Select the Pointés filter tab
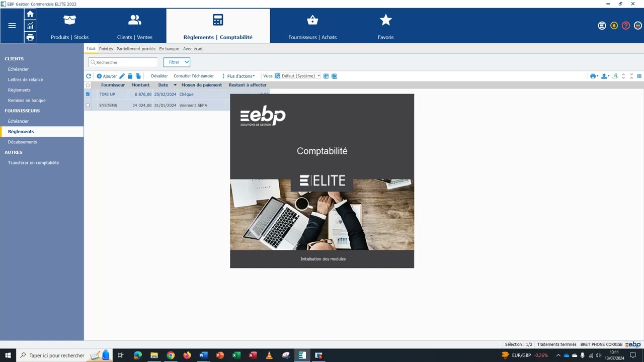Viewport: 644px width, 362px height. 106,49
